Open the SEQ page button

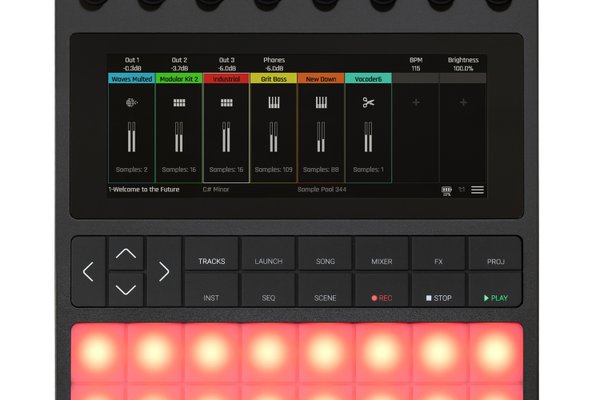(268, 290)
